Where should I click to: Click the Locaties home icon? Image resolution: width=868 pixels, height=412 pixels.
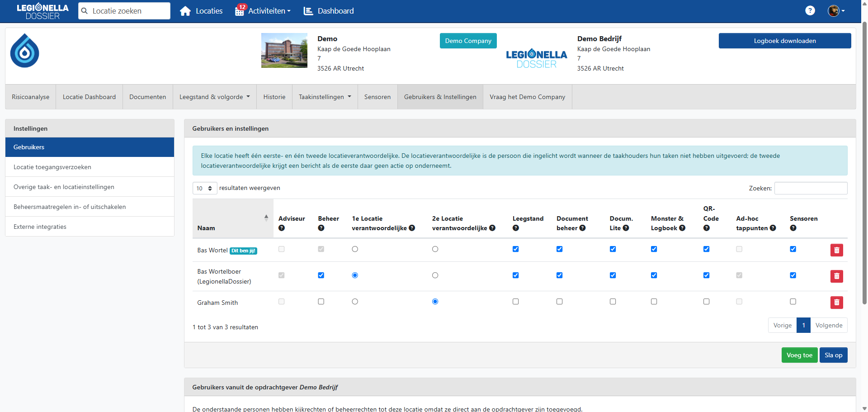click(x=185, y=11)
